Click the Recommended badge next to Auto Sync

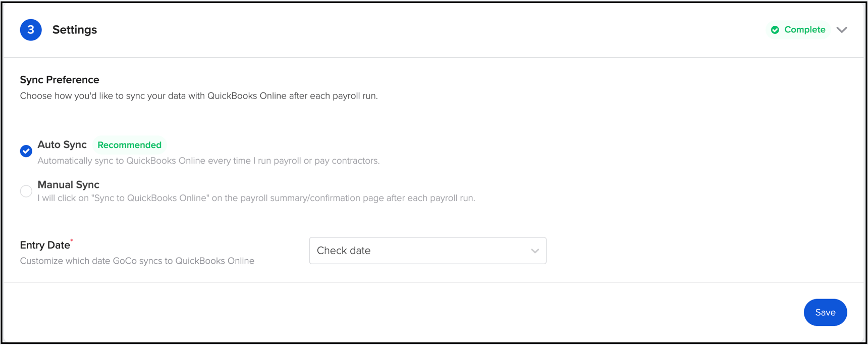tap(129, 145)
